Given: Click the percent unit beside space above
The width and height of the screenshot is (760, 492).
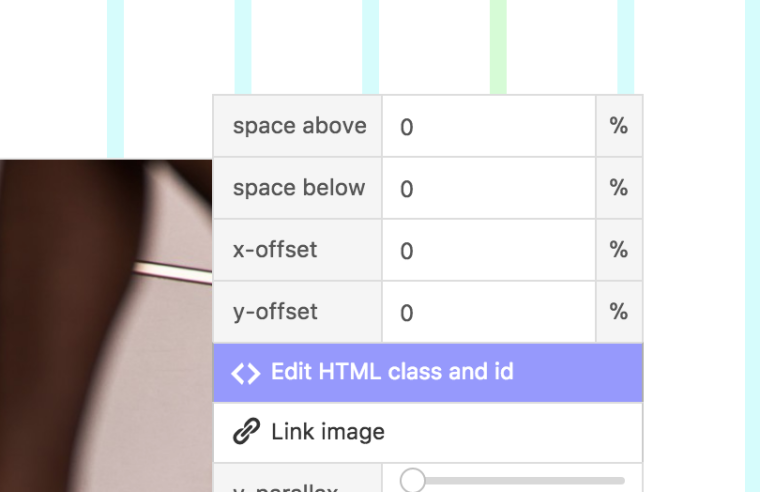Looking at the screenshot, I should pos(619,127).
